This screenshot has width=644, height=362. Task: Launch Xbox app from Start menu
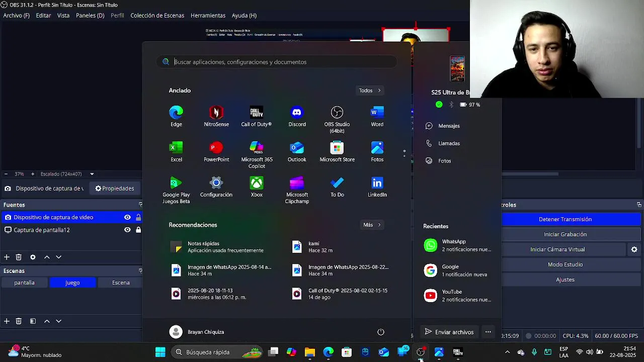(257, 187)
